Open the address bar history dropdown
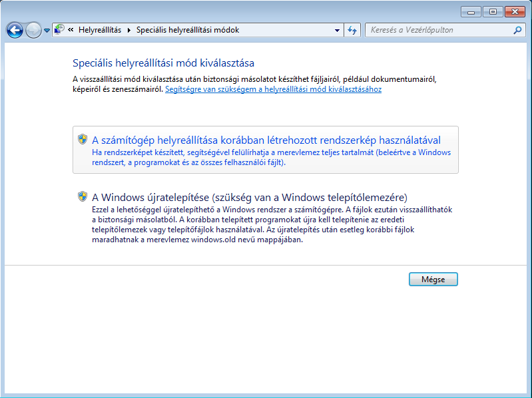The image size is (532, 398). coord(337,30)
